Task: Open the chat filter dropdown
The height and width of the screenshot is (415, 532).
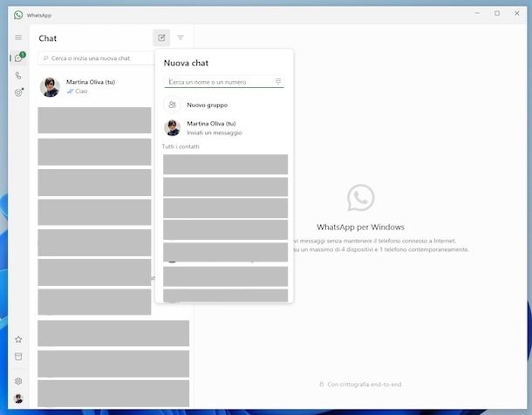Action: (181, 37)
